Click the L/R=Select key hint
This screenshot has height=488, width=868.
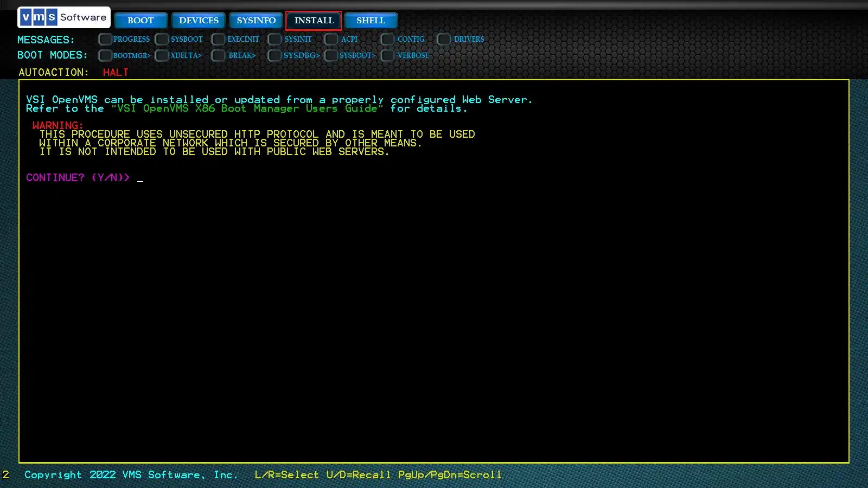pos(287,474)
